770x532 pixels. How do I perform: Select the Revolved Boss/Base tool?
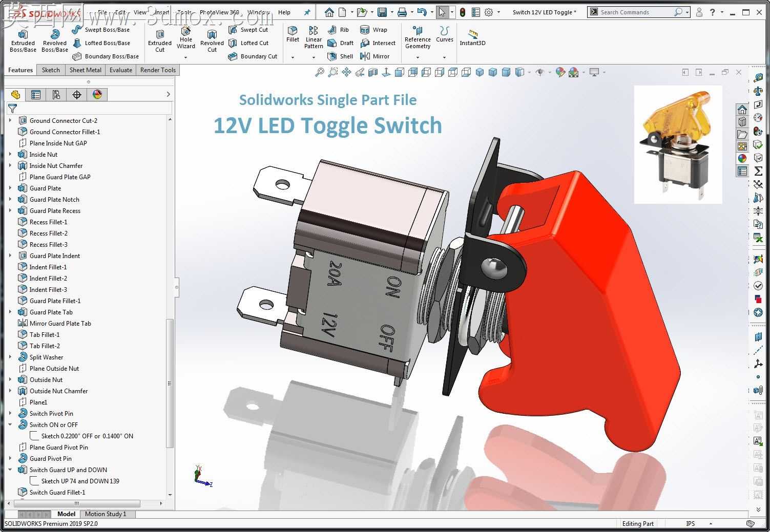click(x=55, y=40)
